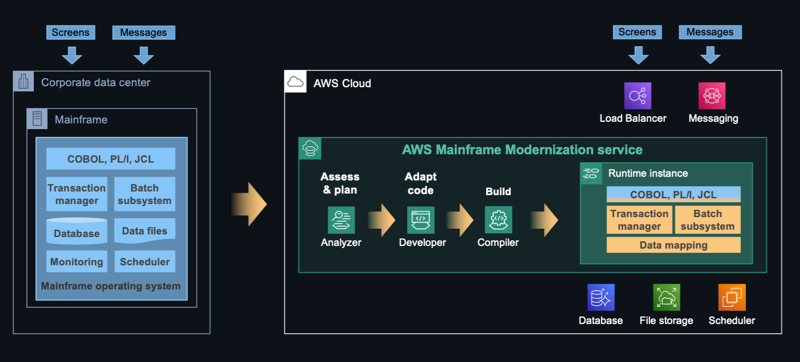Click the orange Data mapping block
Image resolution: width=800 pixels, height=362 pixels.
click(x=673, y=245)
